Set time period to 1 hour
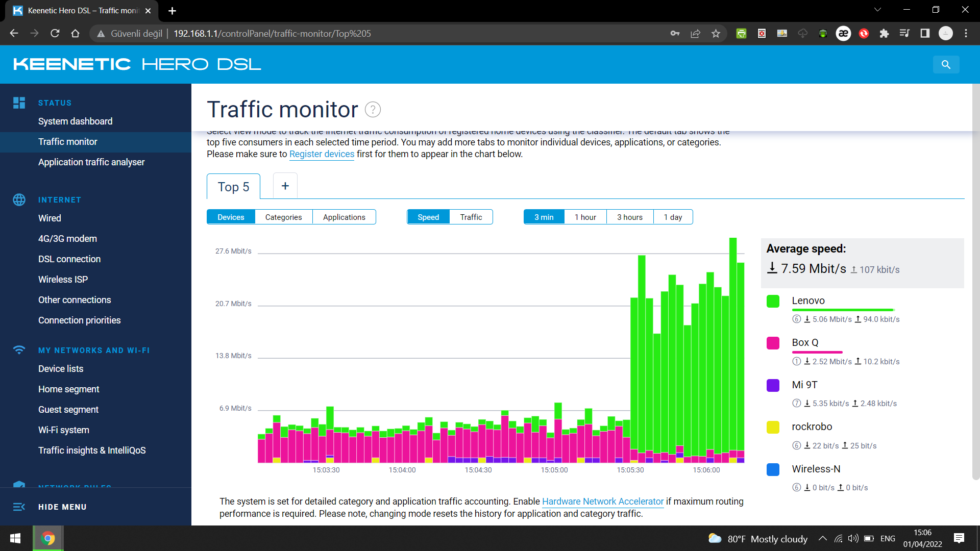980x551 pixels. click(x=585, y=217)
